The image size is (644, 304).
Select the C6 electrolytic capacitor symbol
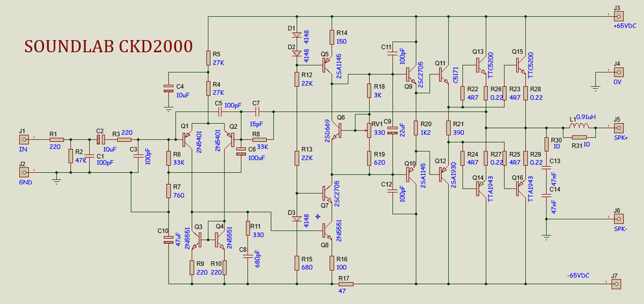241,152
